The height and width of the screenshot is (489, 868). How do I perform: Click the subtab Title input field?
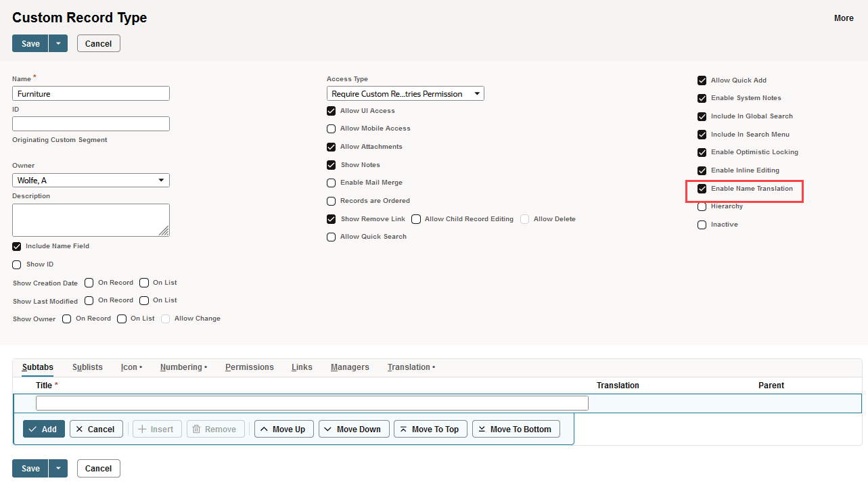click(x=312, y=403)
